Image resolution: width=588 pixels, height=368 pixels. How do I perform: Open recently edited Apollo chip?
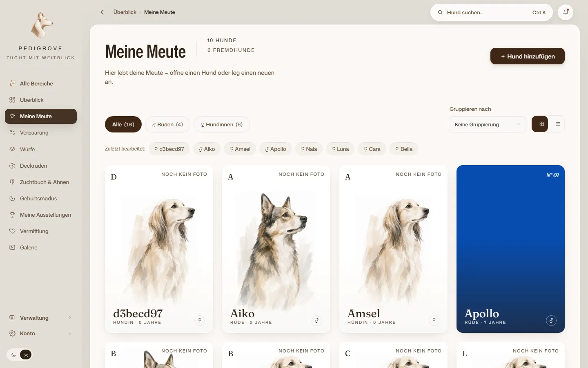pos(276,149)
